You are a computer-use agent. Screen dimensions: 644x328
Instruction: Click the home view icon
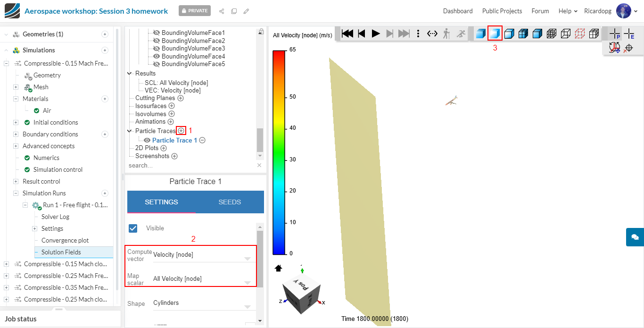[279, 268]
